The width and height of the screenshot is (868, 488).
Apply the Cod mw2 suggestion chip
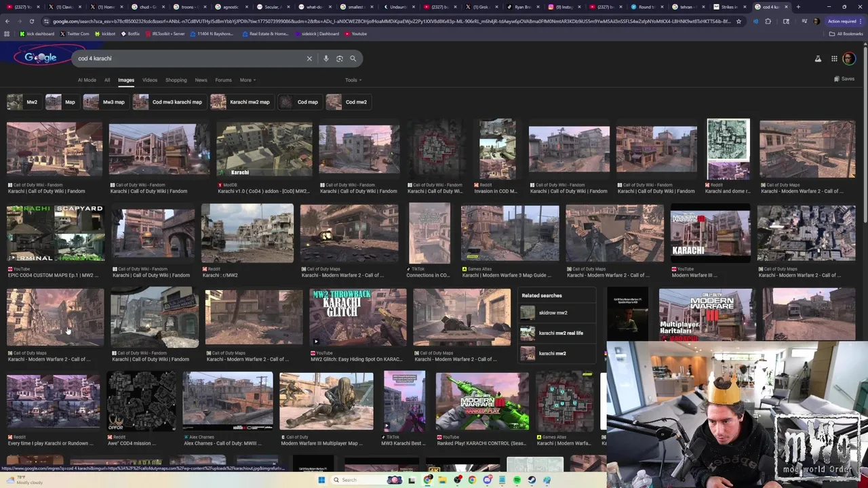tap(347, 102)
